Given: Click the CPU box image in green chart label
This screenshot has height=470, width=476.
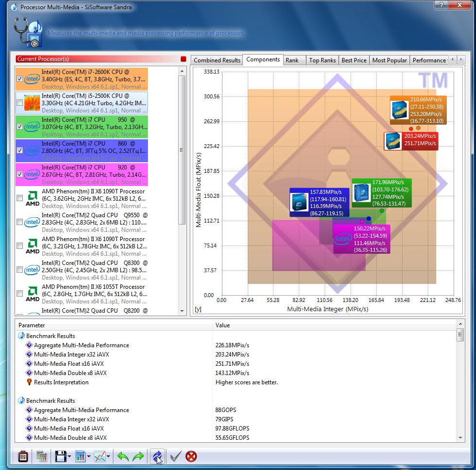Looking at the screenshot, I should [361, 192].
